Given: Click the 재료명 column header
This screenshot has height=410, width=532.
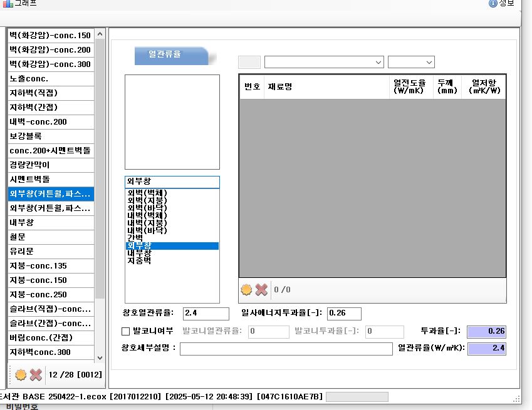Looking at the screenshot, I should coord(279,86).
